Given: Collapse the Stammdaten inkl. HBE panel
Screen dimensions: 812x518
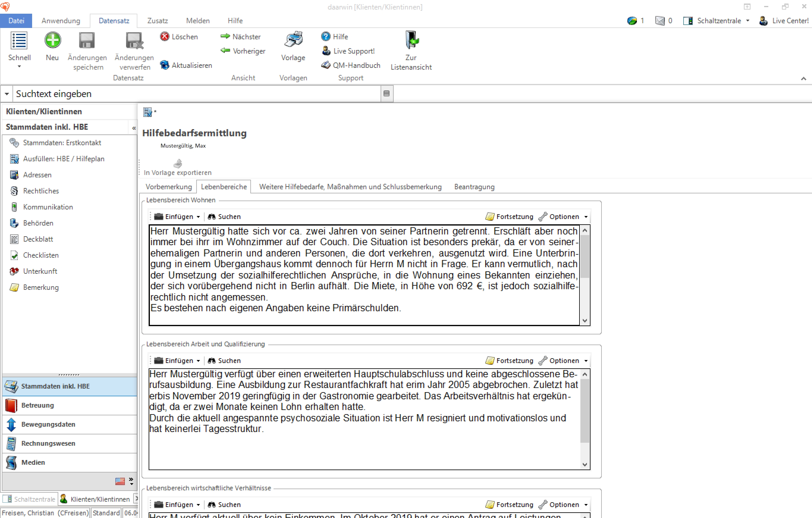Looking at the screenshot, I should (133, 128).
